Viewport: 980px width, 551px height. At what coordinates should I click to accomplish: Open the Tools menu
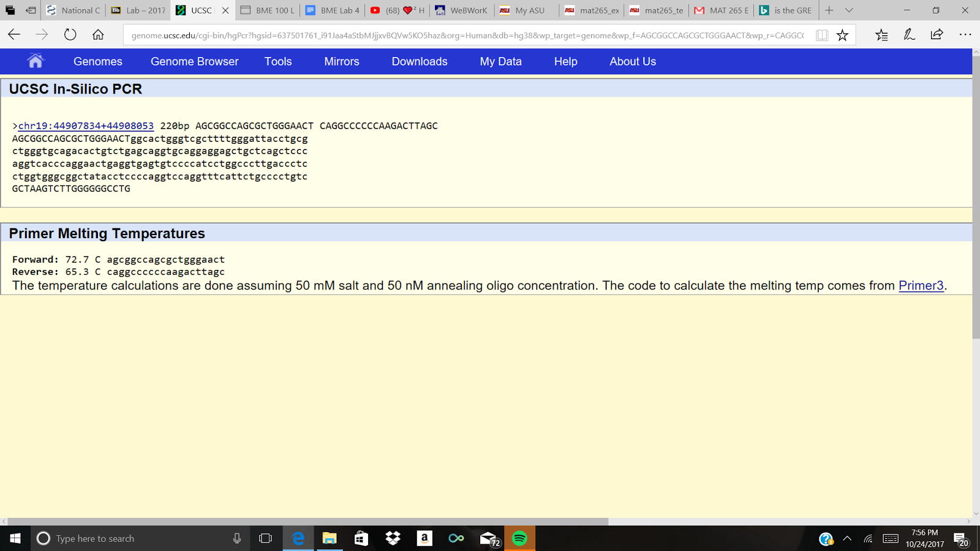(278, 61)
